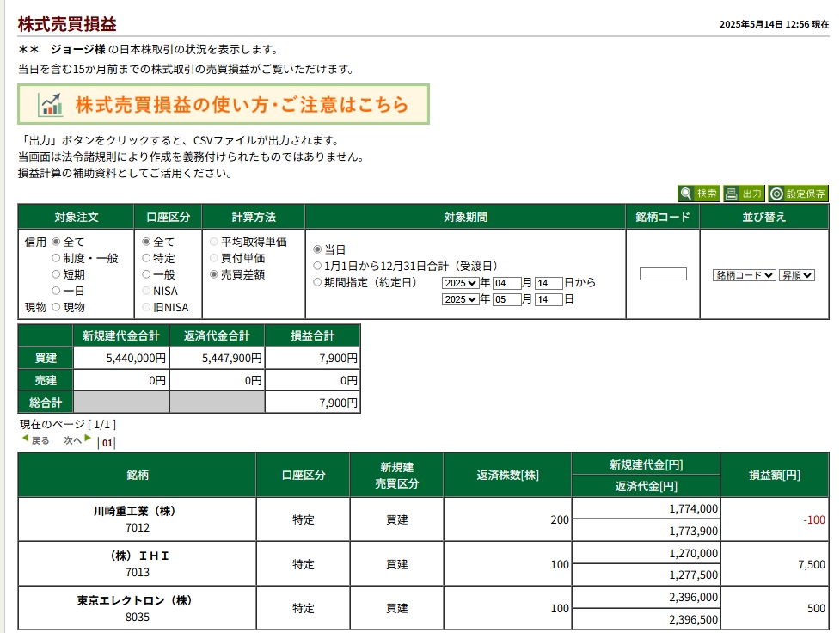Open start year 2025 dropdown
This screenshot has height=633, width=840.
click(460, 283)
